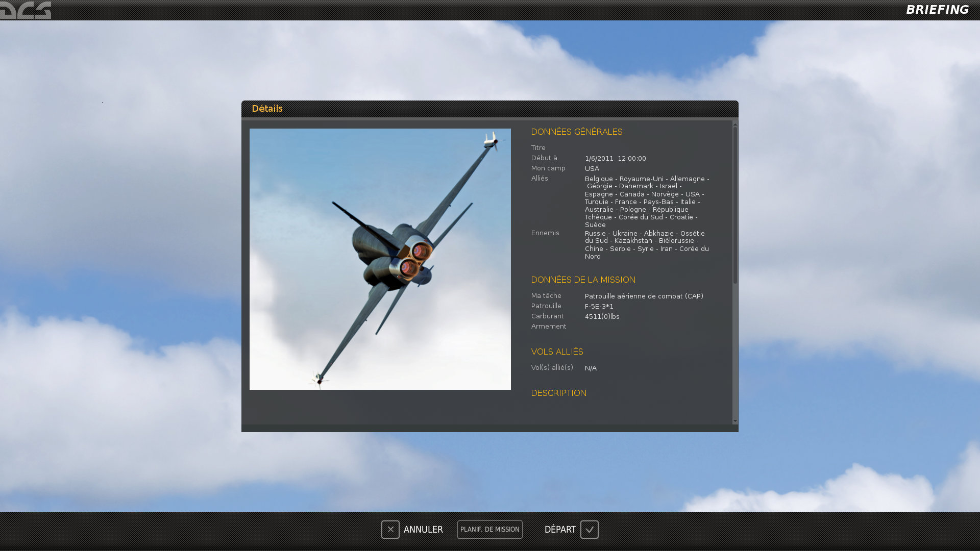Screen dimensions: 980x551
Task: Click the DCS logo in top-left corner
Action: point(26,10)
